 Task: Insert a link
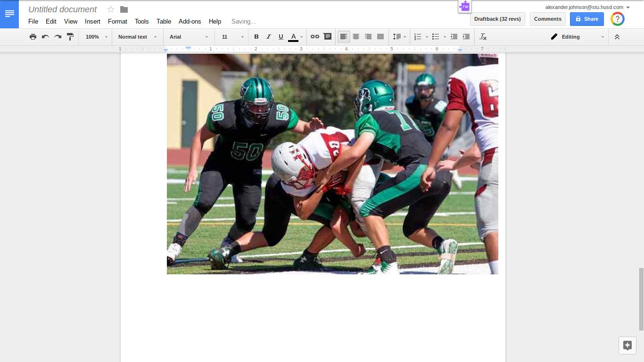point(315,37)
